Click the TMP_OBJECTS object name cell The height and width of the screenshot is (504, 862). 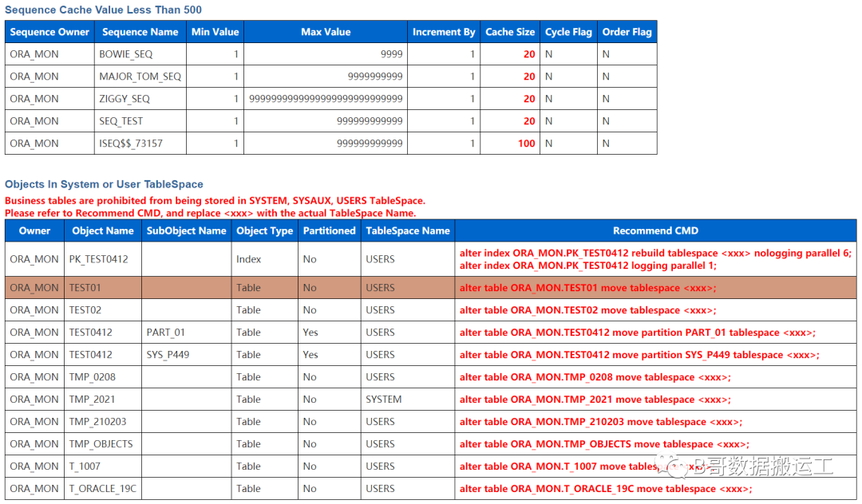pyautogui.click(x=101, y=444)
